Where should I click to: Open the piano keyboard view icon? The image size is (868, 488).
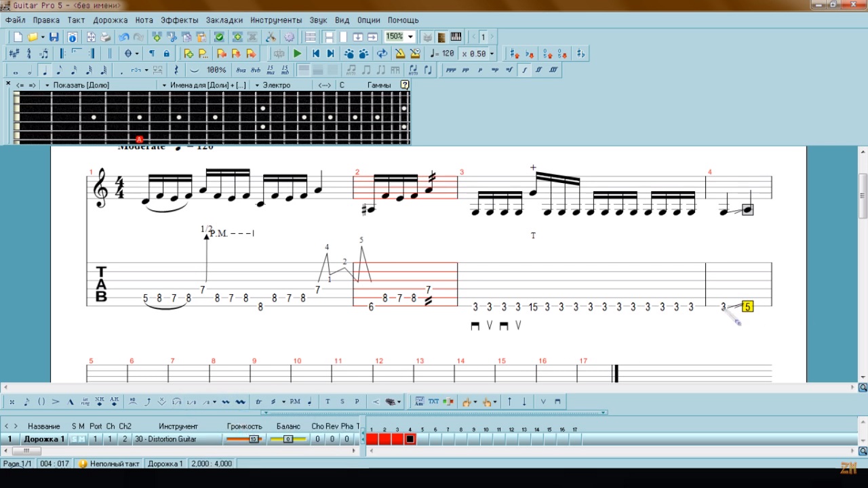(456, 37)
